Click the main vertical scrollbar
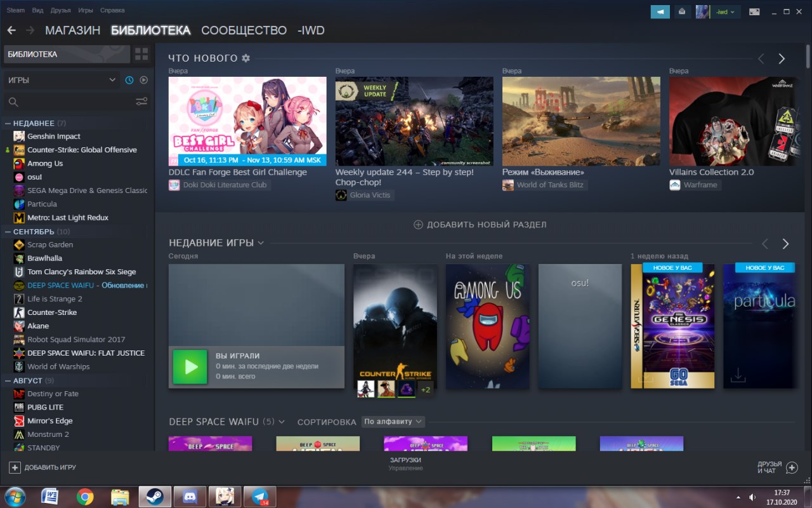The height and width of the screenshot is (508, 812). (808, 56)
